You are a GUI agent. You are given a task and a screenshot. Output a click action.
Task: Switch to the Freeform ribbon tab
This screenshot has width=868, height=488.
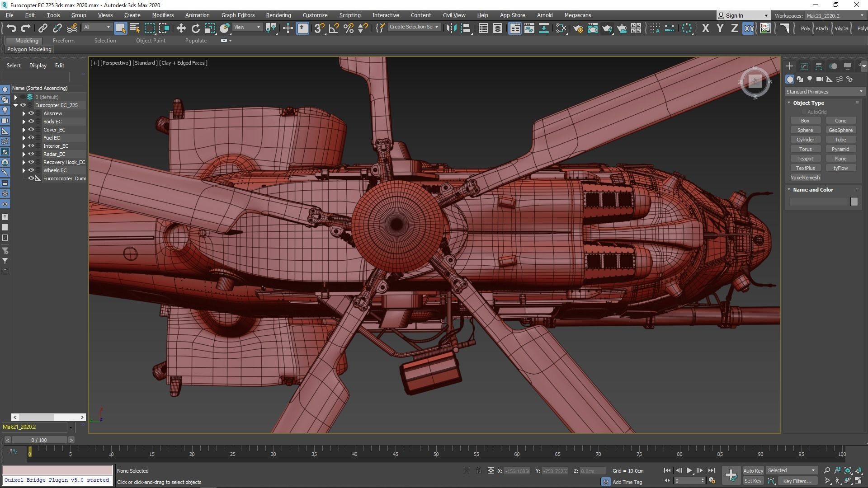coord(63,41)
